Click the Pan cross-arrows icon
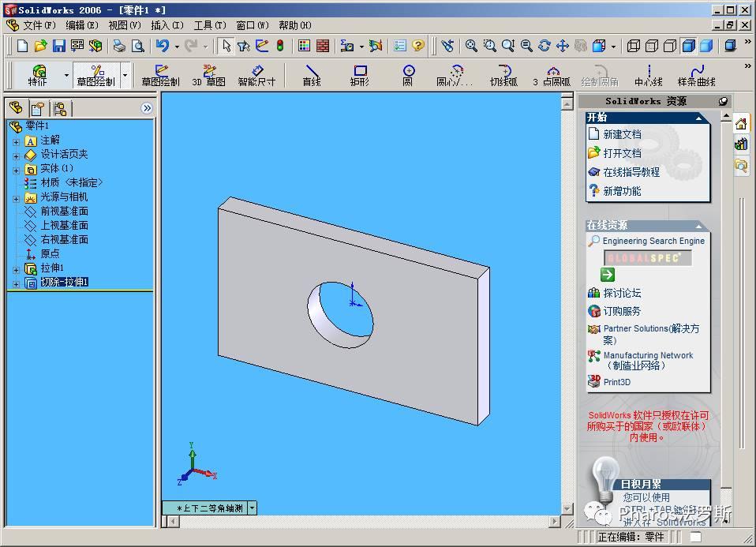 point(563,46)
